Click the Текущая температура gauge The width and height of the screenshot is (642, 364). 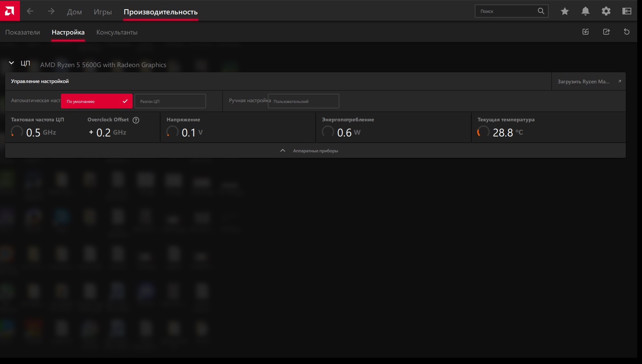pyautogui.click(x=484, y=132)
